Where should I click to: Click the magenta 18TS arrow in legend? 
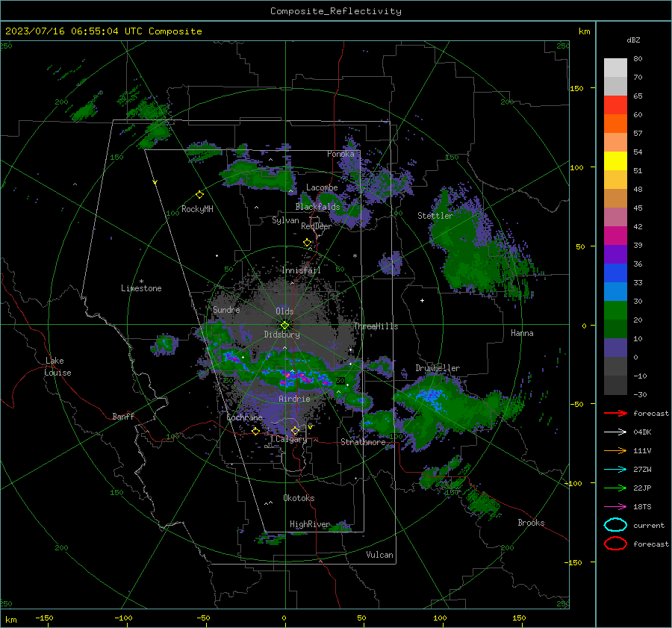615,507
